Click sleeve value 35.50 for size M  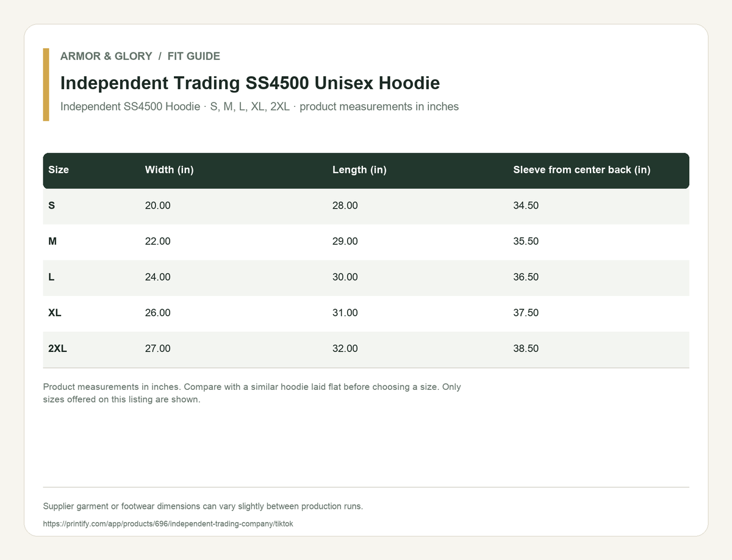coord(526,242)
